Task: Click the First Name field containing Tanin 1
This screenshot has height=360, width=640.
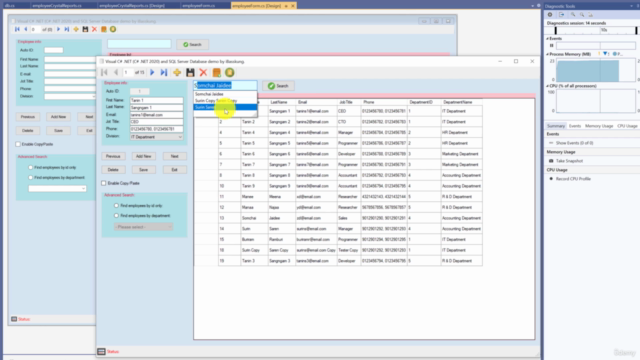Action: tap(156, 100)
